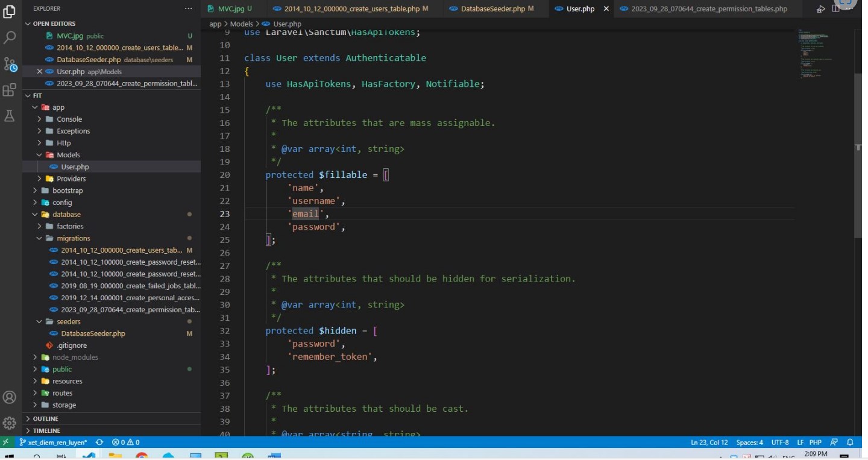
Task: Open the Manage gear icon
Action: click(10, 423)
